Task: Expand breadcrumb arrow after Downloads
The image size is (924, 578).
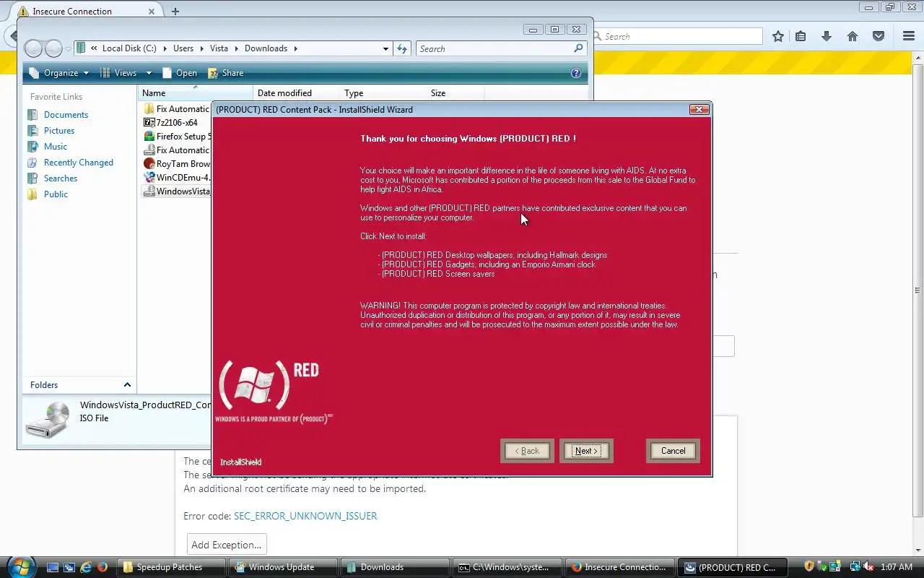Action: 296,48
